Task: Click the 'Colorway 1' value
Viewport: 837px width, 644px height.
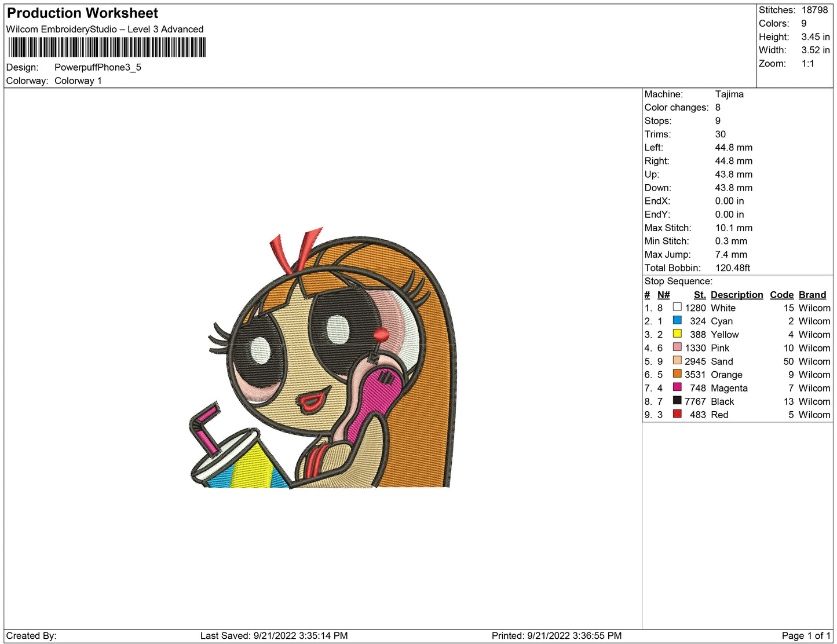Action: click(x=78, y=81)
